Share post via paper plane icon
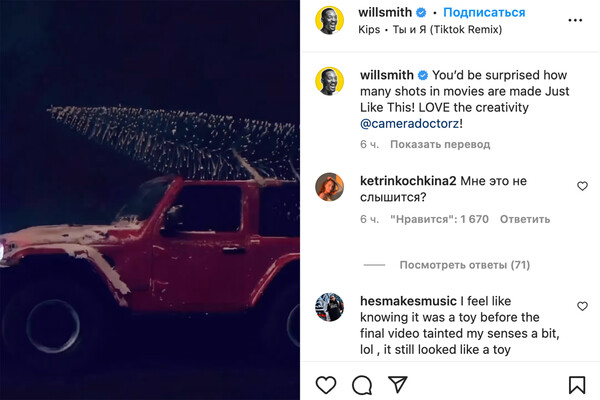This screenshot has width=600, height=400. coord(397,384)
